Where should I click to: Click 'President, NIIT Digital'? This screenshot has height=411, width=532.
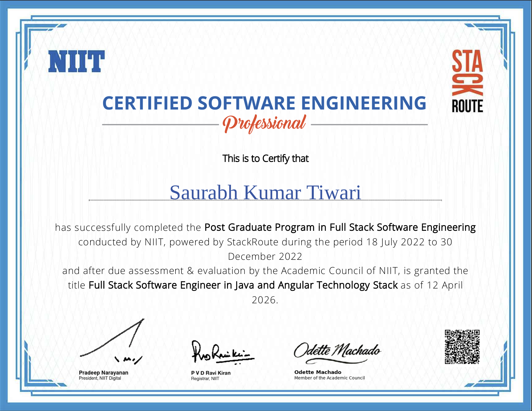[100, 378]
